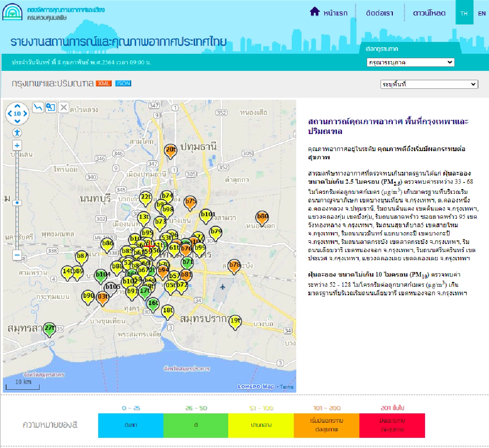Screen dimensions: 489x448
Task: Open the download menu item
Action: (429, 13)
